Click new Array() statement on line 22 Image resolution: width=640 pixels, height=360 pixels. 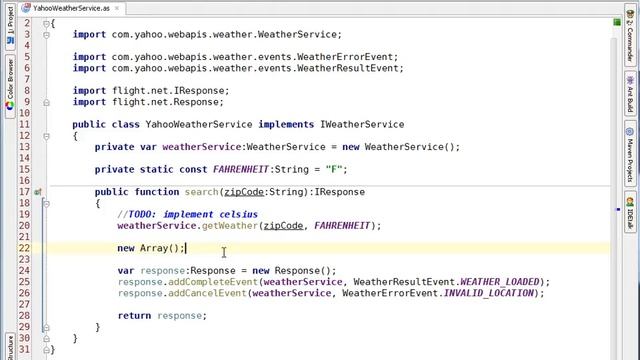click(151, 248)
